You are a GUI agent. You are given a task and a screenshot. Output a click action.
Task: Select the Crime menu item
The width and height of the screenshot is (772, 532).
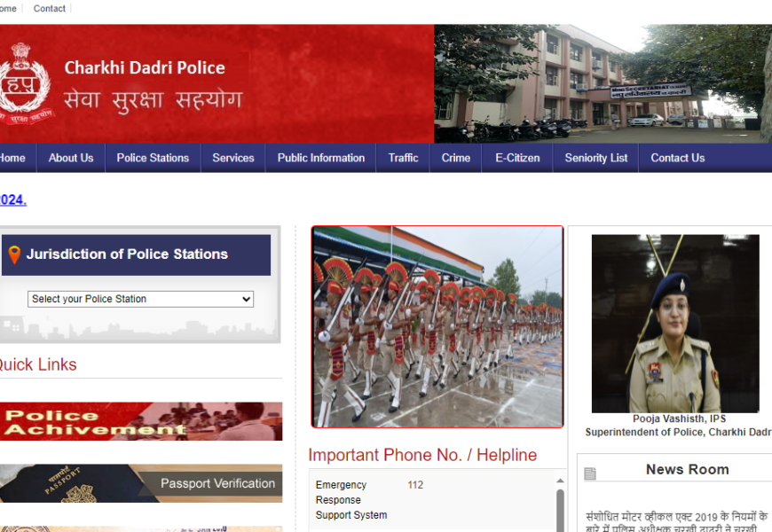point(456,158)
